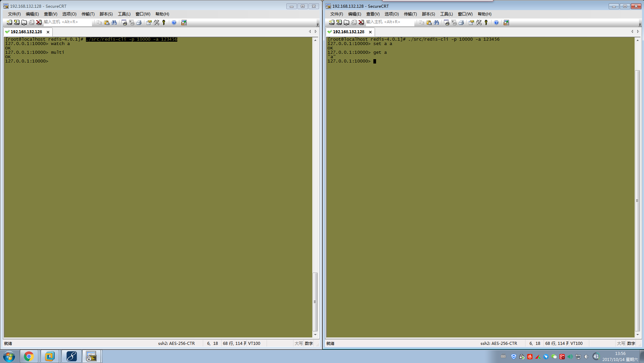Viewport: 644px width, 363px height.
Task: Click Find binoculars icon in right window
Action: [436, 23]
